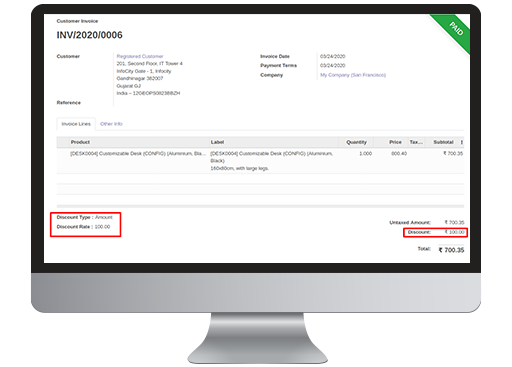This screenshot has height=367, width=512.
Task: Click Discount Rate 100.00 value
Action: click(102, 227)
